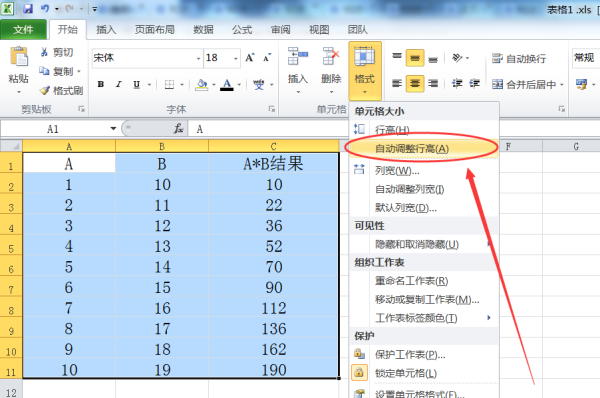Toggle middle vertical alignment

[x=415, y=58]
